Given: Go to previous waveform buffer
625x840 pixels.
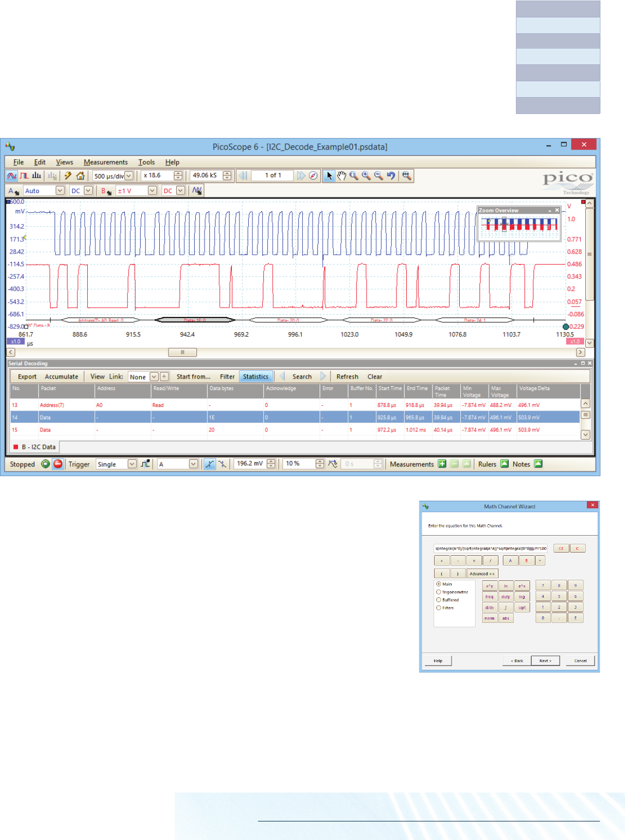Looking at the screenshot, I should pos(243,176).
